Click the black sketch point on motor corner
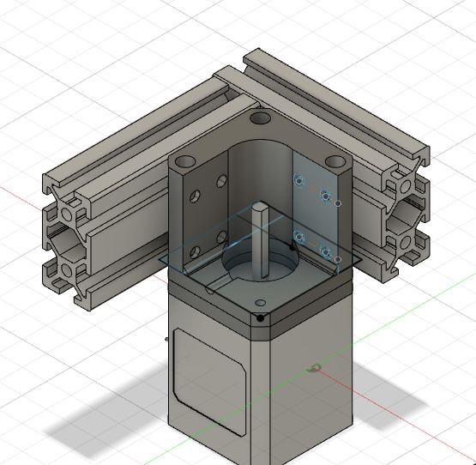The width and height of the screenshot is (476, 465). [x=260, y=318]
